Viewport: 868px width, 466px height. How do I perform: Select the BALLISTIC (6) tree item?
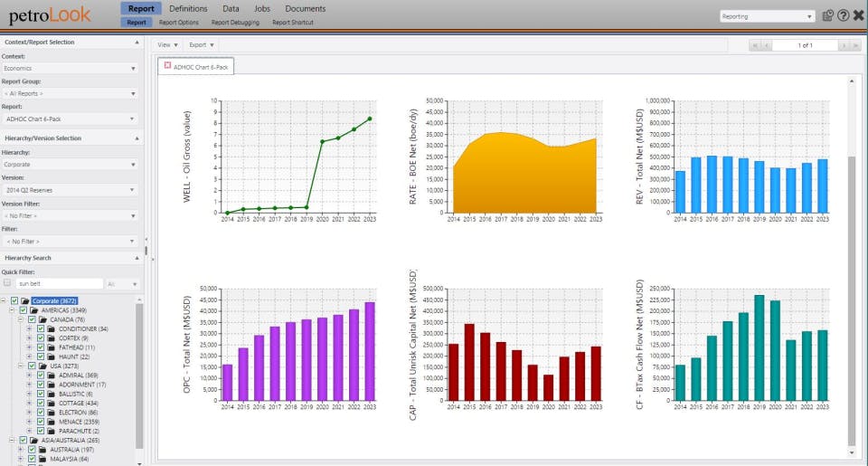(75, 394)
